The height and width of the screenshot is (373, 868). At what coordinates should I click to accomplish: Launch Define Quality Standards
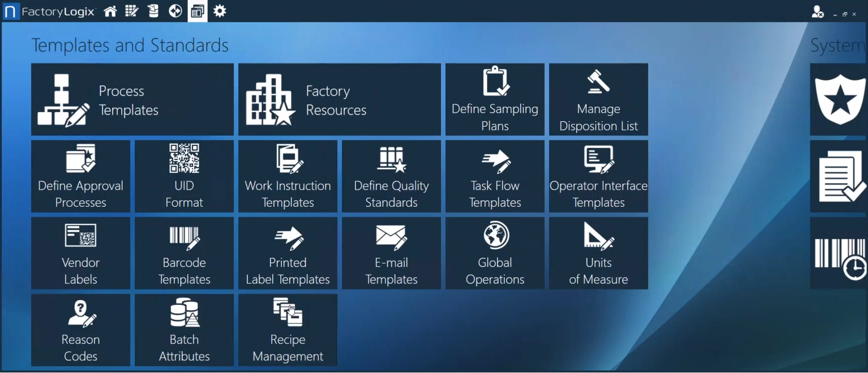click(391, 176)
